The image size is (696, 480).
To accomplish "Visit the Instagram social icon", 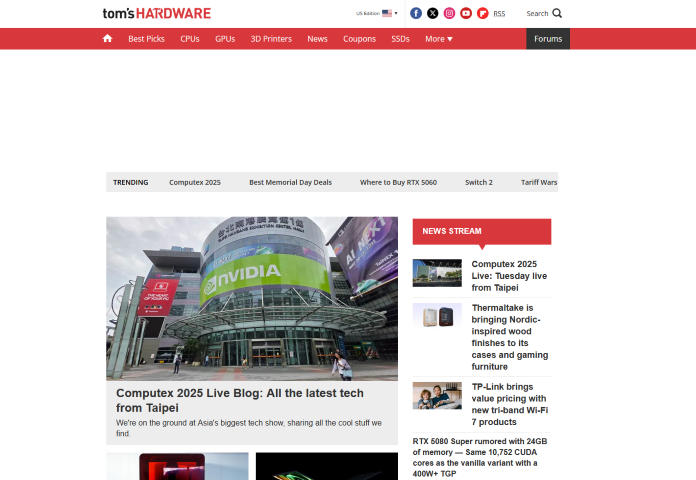I will click(x=449, y=13).
